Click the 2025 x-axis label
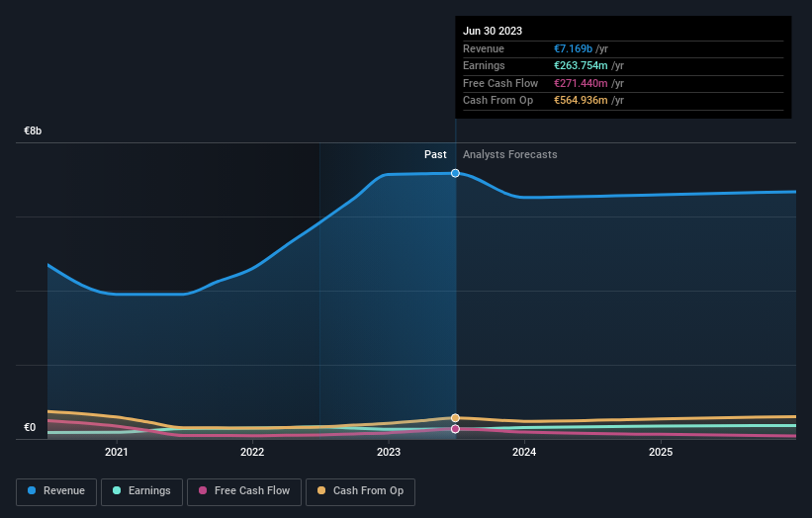Screen dimensions: 812x518 pyautogui.click(x=661, y=453)
